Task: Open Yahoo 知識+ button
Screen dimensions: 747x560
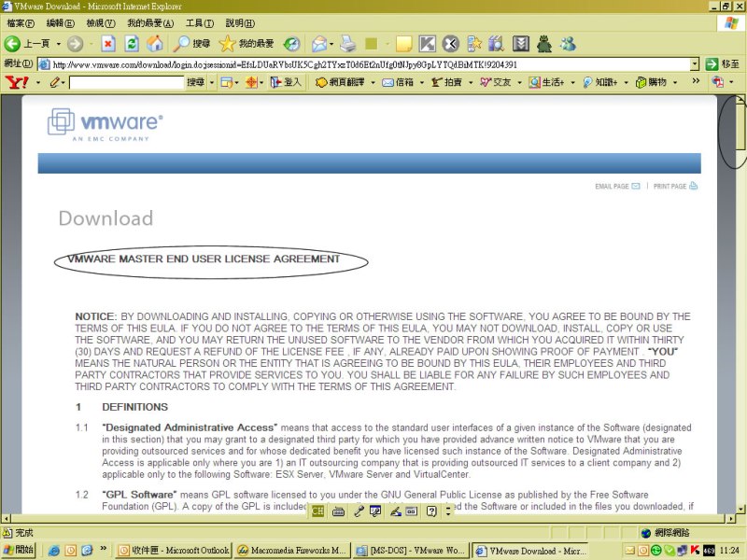Action: point(600,82)
